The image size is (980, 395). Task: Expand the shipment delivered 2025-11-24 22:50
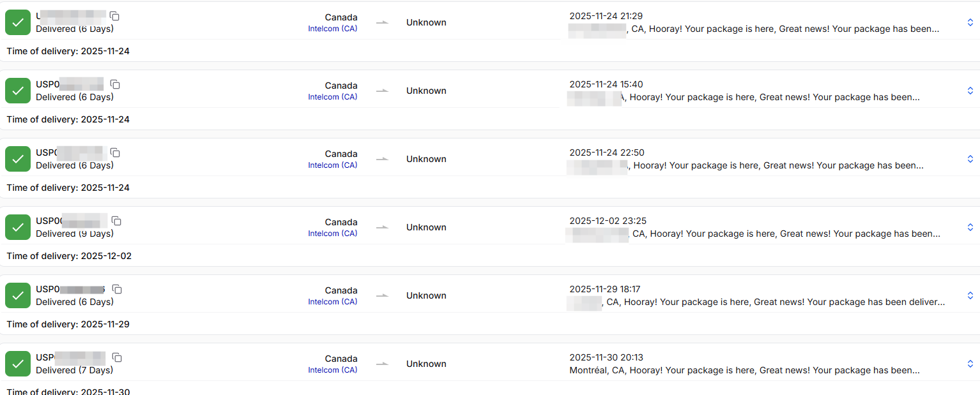click(x=970, y=158)
